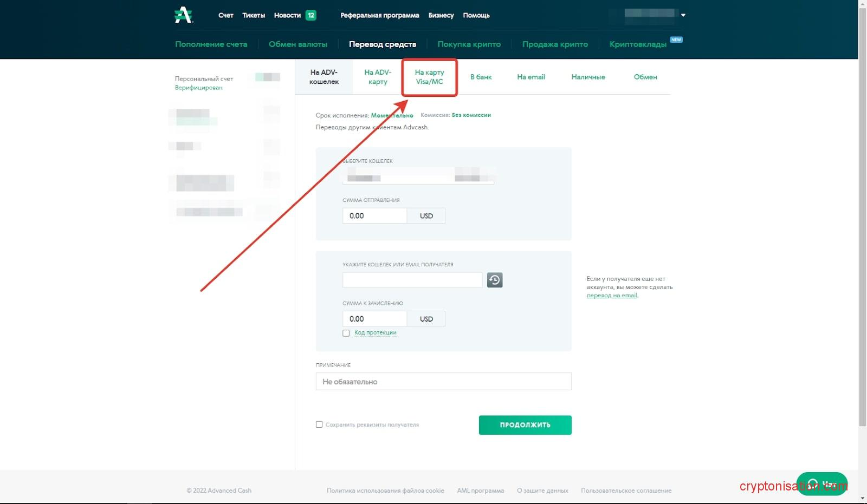Click the news count badge 12

pos(311,15)
